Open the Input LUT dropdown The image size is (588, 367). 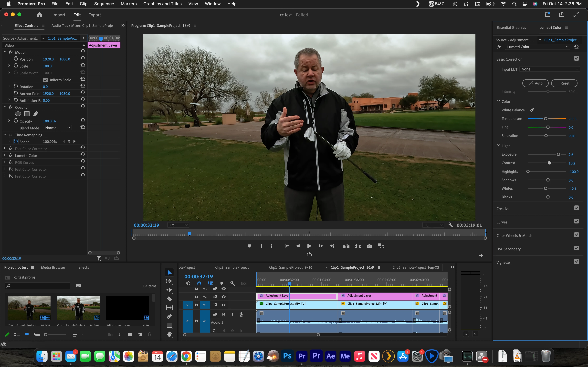click(x=550, y=69)
